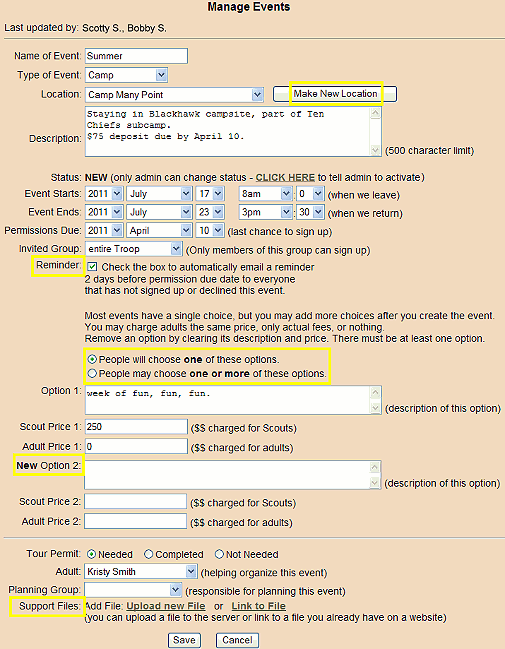Open the Event Starts hour dropdown showing 8am
The height and width of the screenshot is (649, 505).
tap(265, 194)
